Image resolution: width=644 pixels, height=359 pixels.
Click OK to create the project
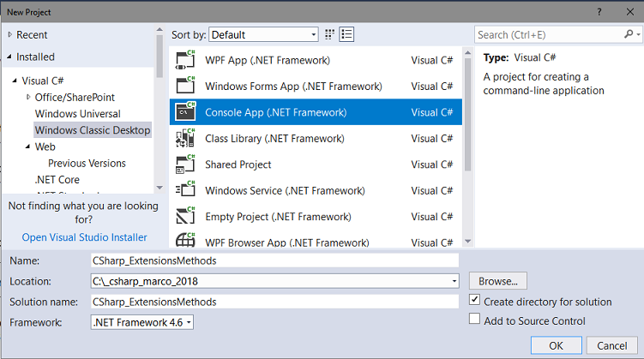point(557,345)
